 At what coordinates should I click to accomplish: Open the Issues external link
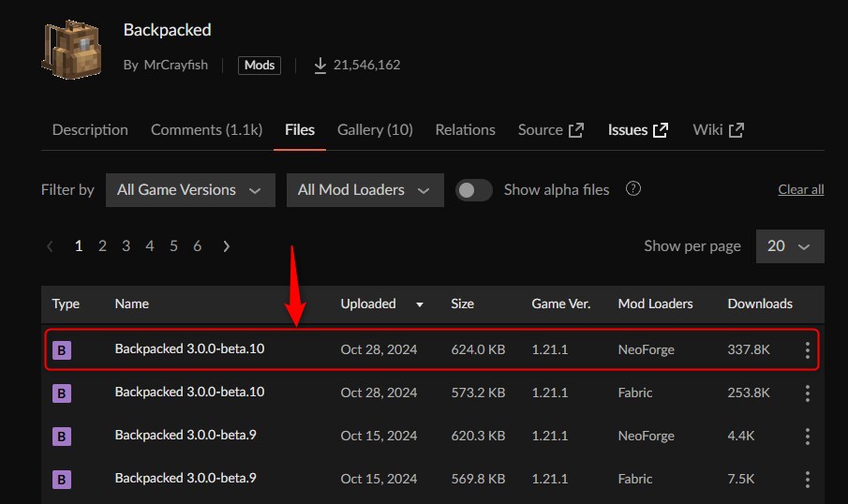pos(638,130)
